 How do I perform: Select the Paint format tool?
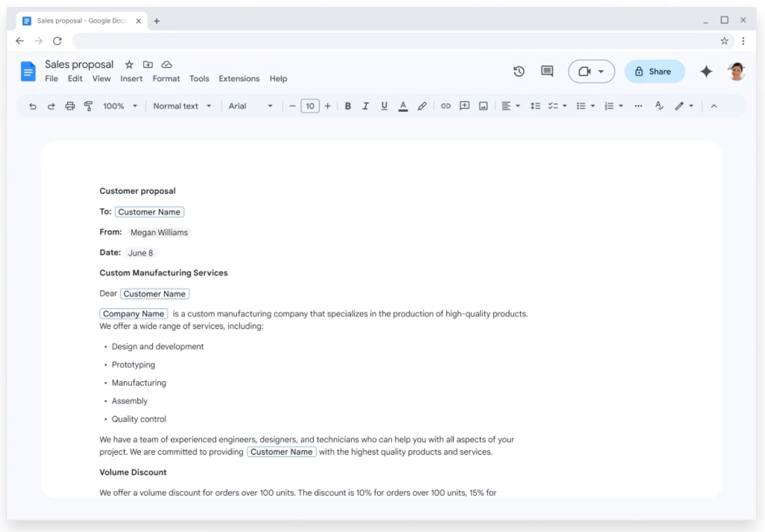point(88,106)
